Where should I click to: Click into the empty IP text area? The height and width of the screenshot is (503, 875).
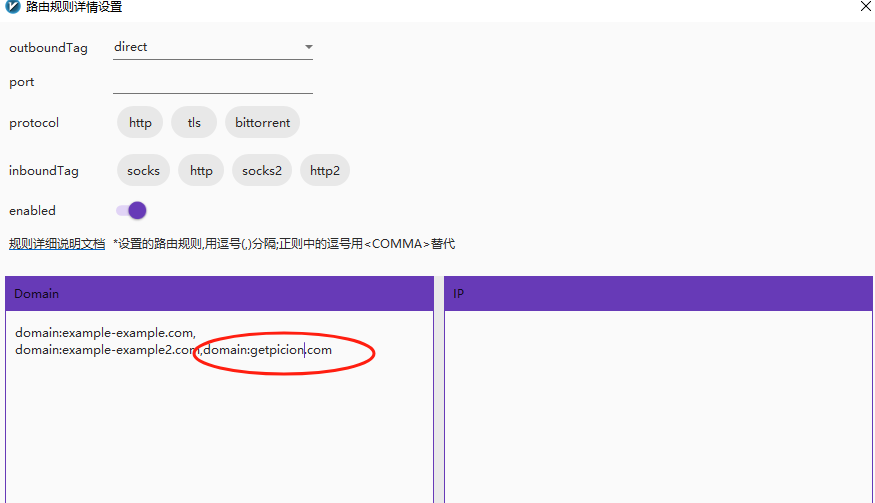(x=658, y=407)
